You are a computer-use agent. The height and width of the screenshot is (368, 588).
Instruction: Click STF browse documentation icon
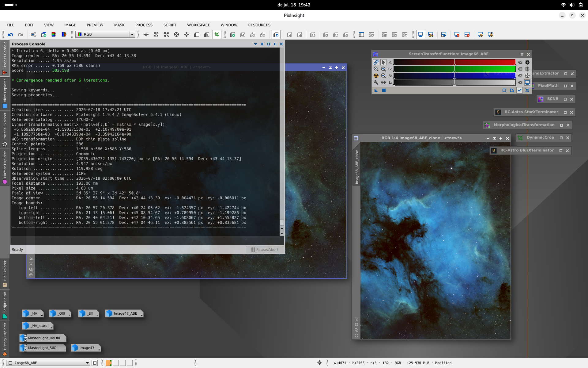(512, 90)
